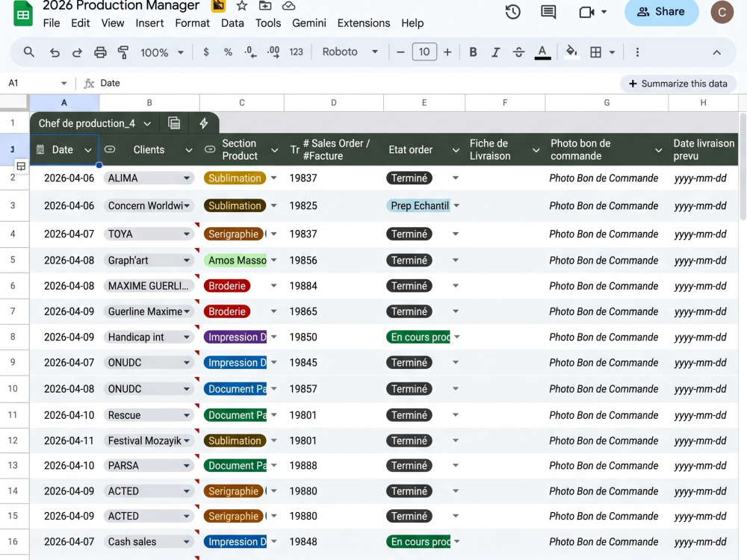The image size is (747, 560).
Task: Click the print icon in toolbar
Action: point(100,52)
